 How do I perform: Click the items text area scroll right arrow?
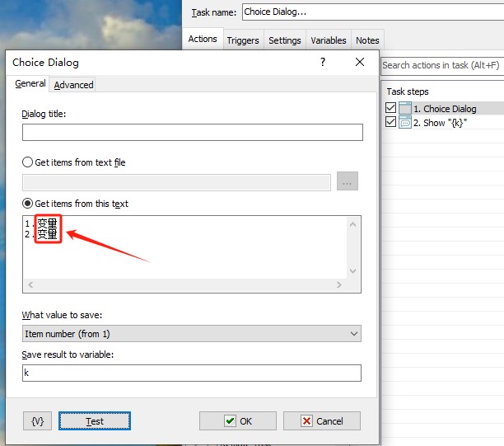338,285
